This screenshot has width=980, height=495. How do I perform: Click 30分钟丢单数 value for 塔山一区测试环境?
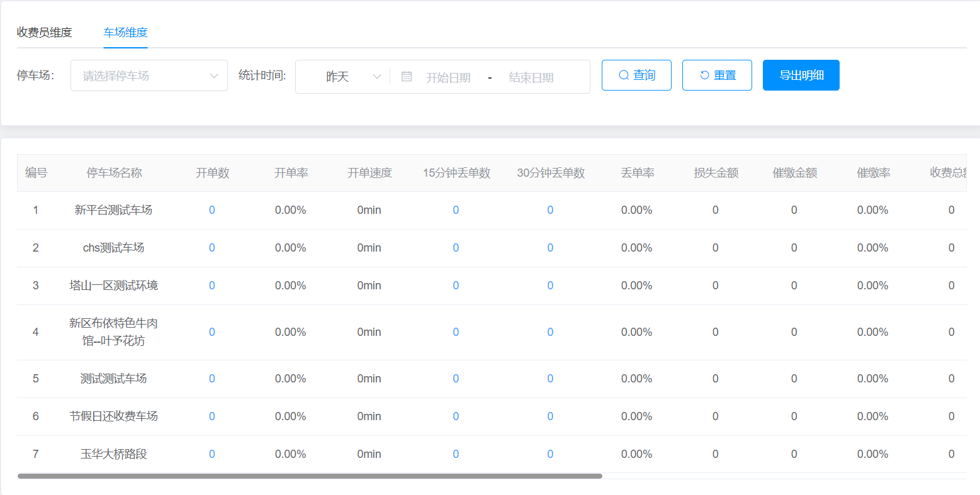tap(550, 286)
